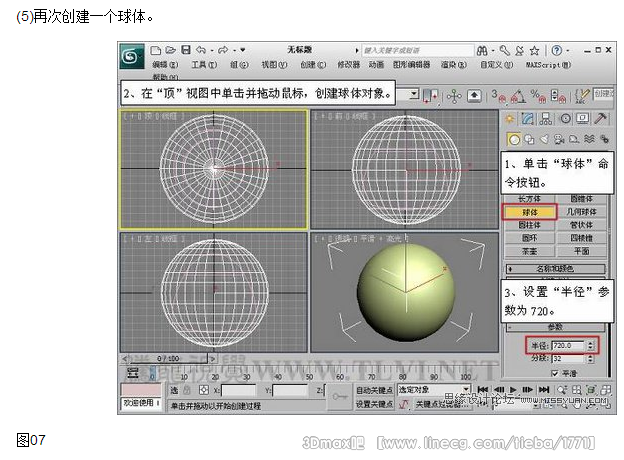Click the Select and Manipulate icon
Viewport: 624px width, 460px height.
coord(453,96)
